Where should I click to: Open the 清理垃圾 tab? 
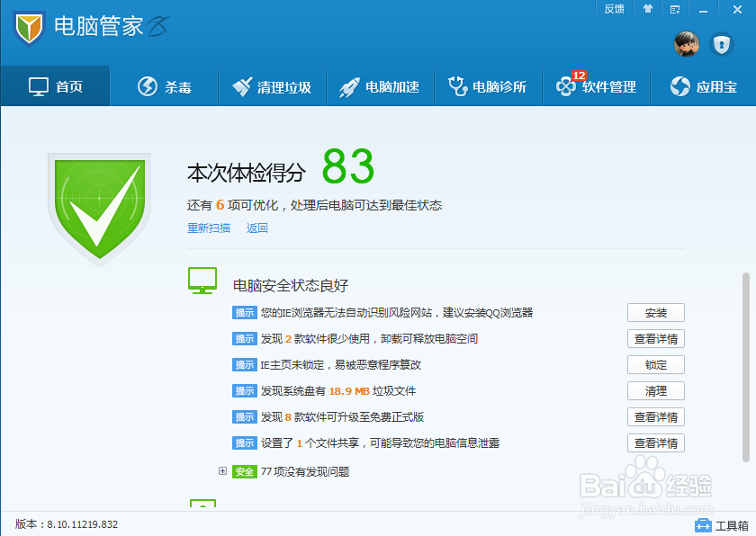pos(272,86)
